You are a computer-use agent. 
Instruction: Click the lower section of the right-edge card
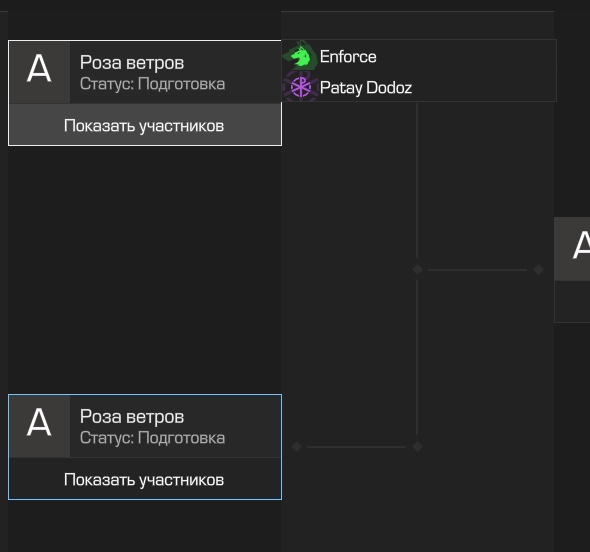click(x=572, y=301)
